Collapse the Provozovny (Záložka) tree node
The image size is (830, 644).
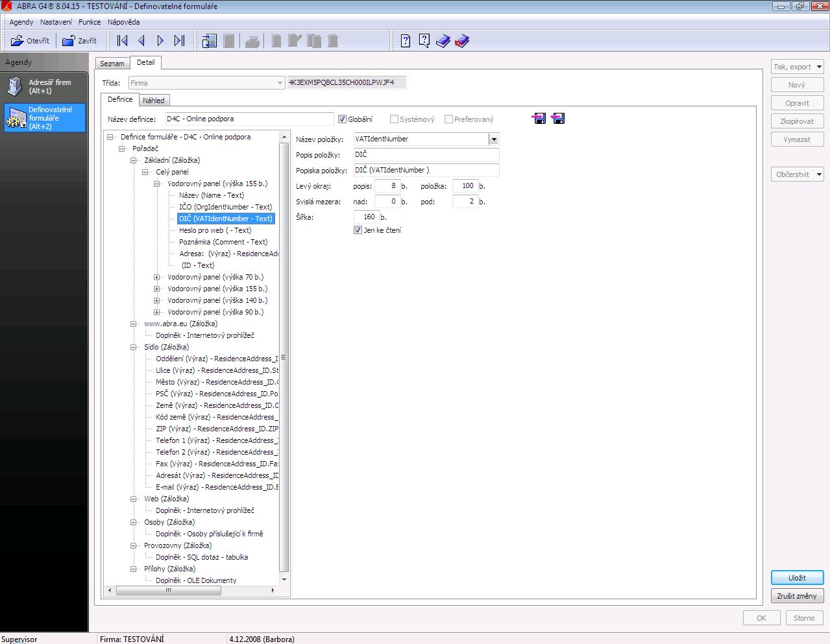(x=133, y=546)
